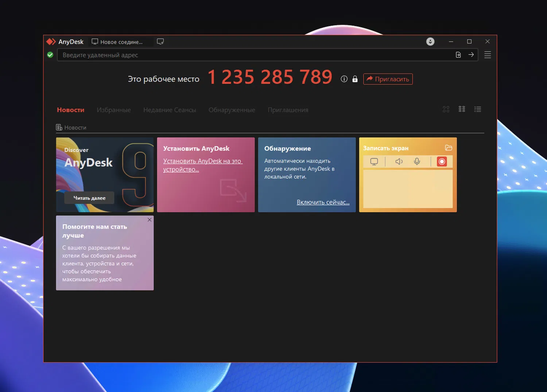The image size is (547, 392).
Task: Open the Новости tab
Action: click(71, 110)
